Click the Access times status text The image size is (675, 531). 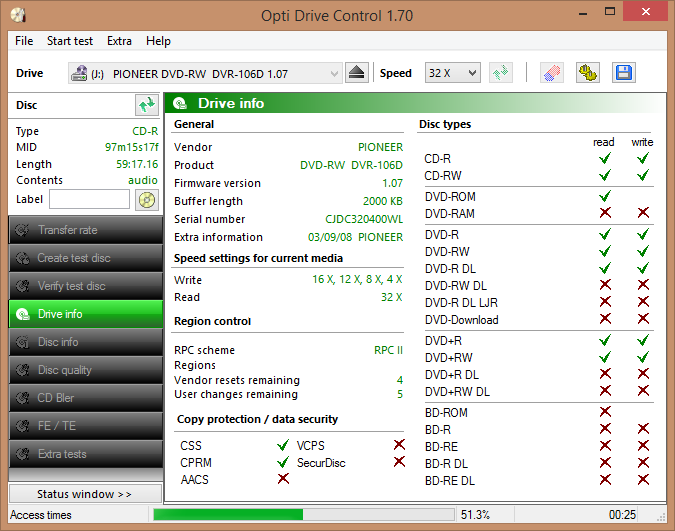41,515
